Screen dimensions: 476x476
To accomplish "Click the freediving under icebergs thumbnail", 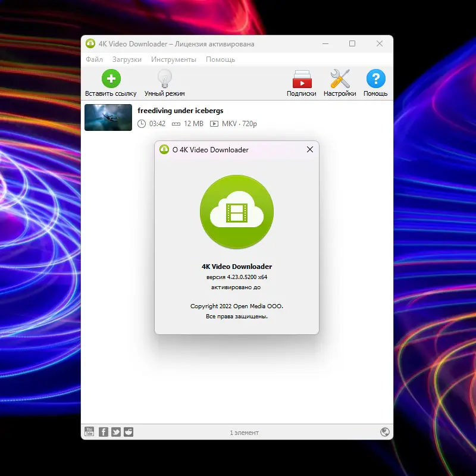I will 108,117.
